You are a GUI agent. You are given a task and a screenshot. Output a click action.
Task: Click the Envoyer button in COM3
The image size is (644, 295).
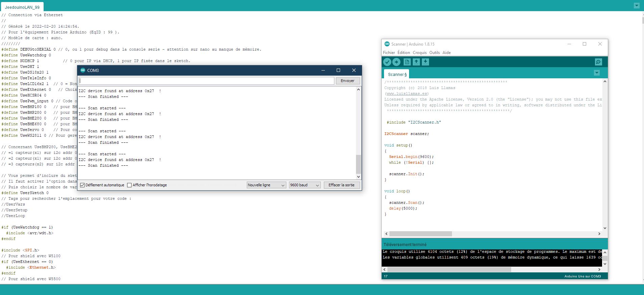pyautogui.click(x=348, y=81)
